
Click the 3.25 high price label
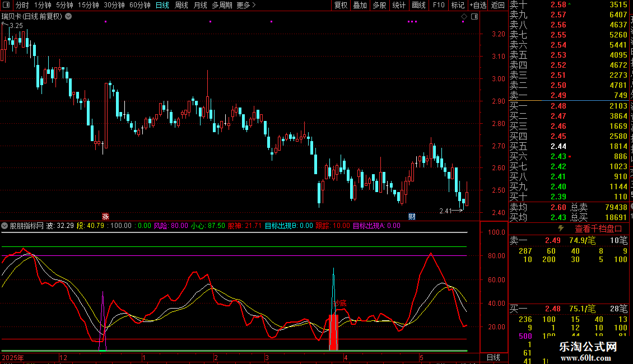16,25
